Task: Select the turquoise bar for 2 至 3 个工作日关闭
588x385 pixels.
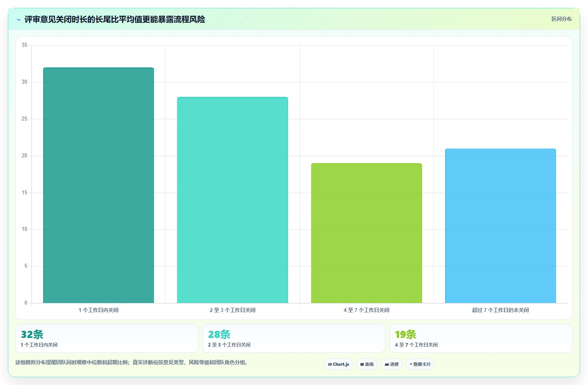Action: (232, 200)
